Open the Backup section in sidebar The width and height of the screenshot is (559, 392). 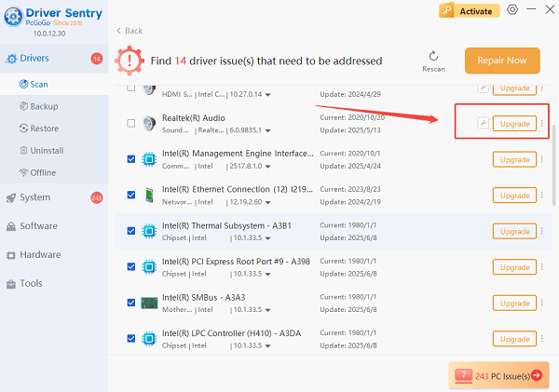45,106
